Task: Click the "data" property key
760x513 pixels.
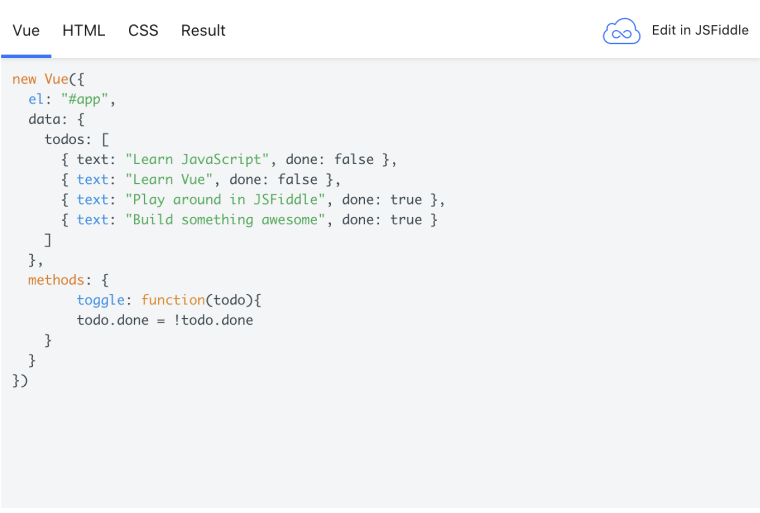Action: 44,119
